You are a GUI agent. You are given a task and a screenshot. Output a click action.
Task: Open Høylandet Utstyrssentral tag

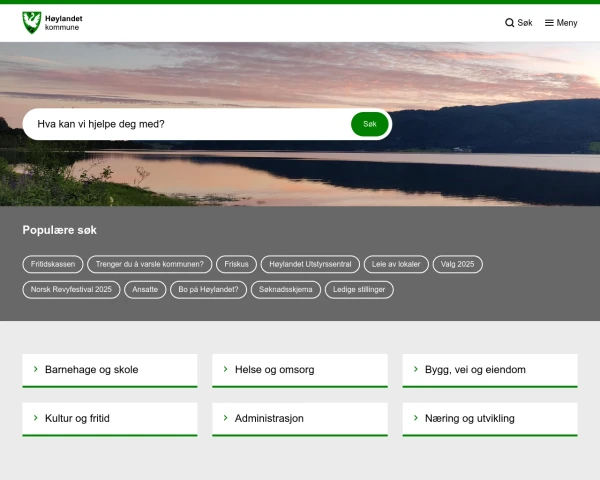pyautogui.click(x=310, y=264)
